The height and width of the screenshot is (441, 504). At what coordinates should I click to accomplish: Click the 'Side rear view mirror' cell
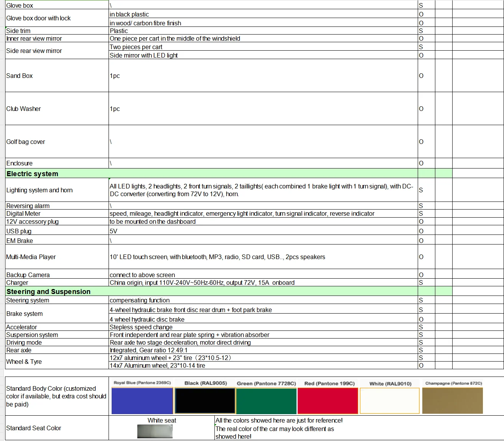point(57,51)
